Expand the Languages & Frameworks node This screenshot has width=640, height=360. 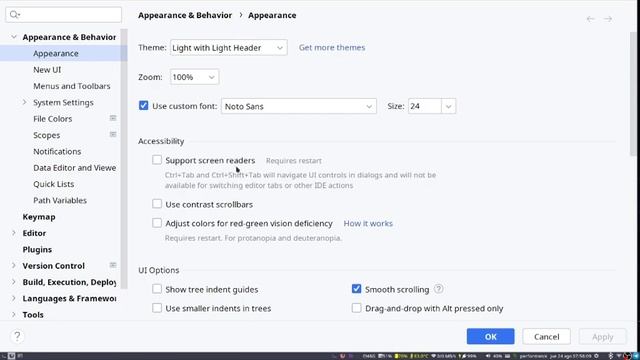[x=14, y=298]
